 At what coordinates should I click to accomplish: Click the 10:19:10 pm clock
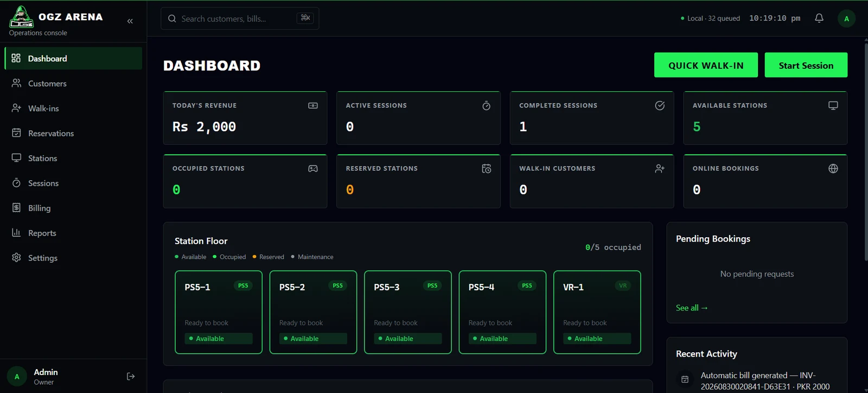(x=775, y=18)
